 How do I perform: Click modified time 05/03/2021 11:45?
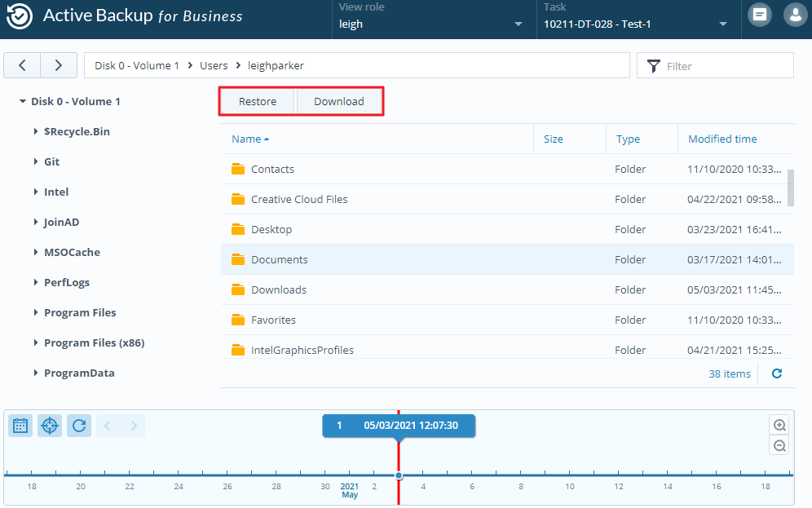click(735, 289)
